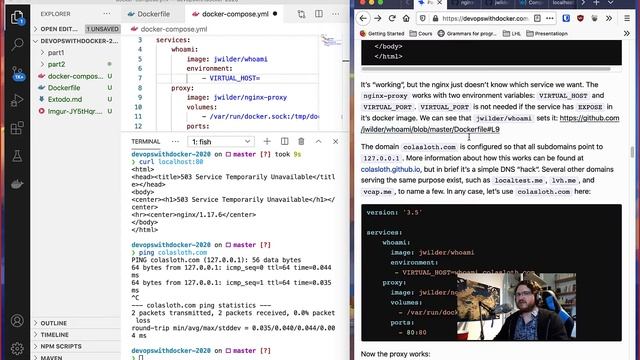Click the browser page vertical scrollbar
Viewport: 640px width, 360px height.
633,152
